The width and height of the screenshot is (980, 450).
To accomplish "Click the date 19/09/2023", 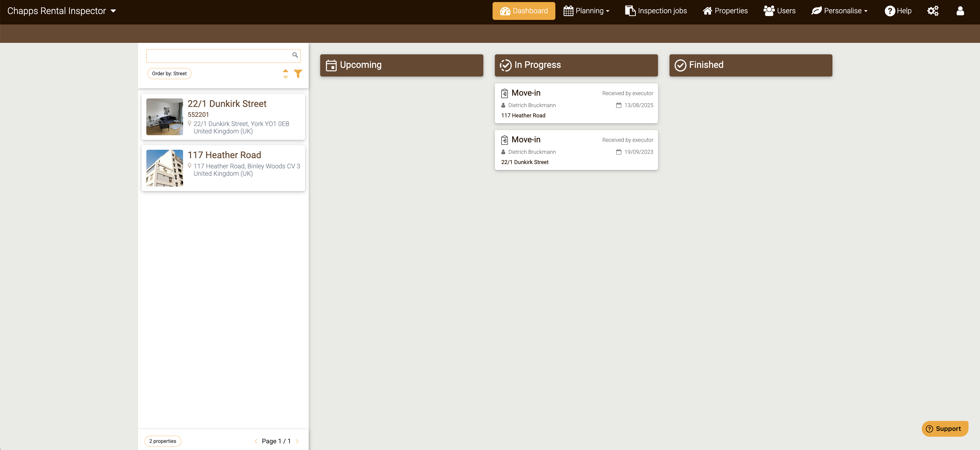I will [x=639, y=152].
